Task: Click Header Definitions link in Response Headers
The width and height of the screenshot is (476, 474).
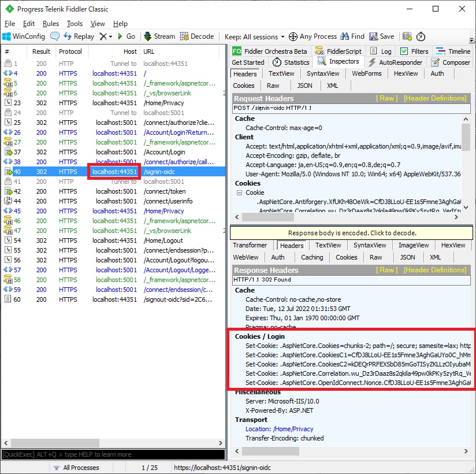Action: click(435, 270)
